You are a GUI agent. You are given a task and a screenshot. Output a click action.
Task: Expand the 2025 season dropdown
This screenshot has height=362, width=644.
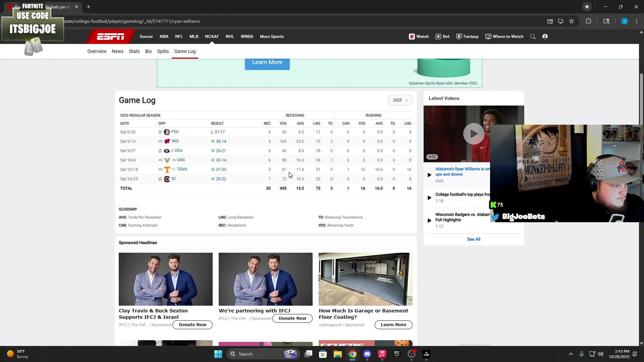[x=400, y=100]
